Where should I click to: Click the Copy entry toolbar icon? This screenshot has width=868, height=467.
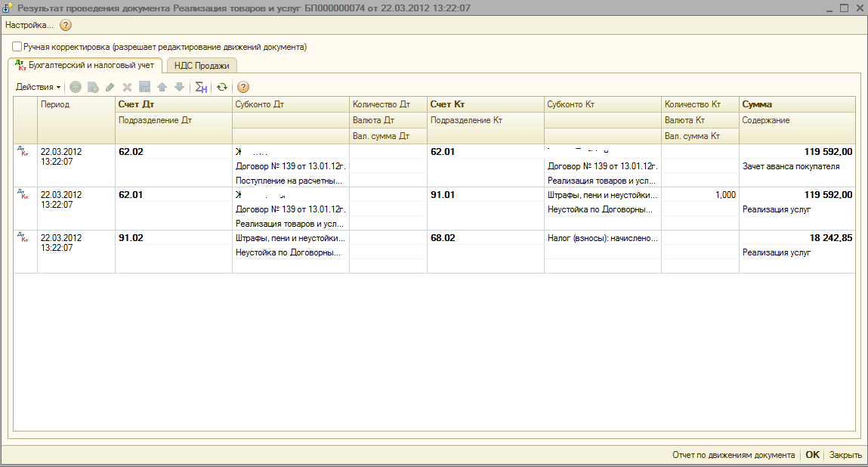[93, 87]
